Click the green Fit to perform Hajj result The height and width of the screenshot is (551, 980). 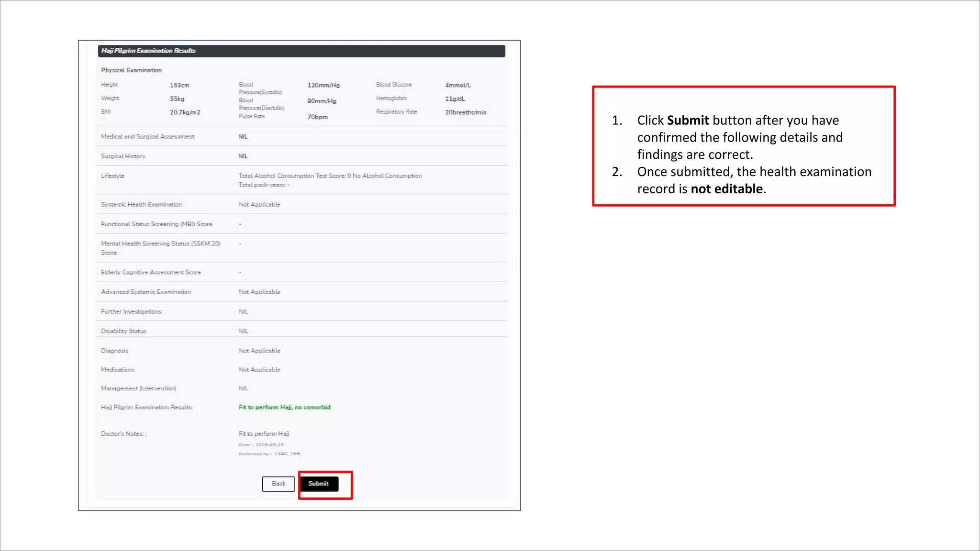[284, 408]
